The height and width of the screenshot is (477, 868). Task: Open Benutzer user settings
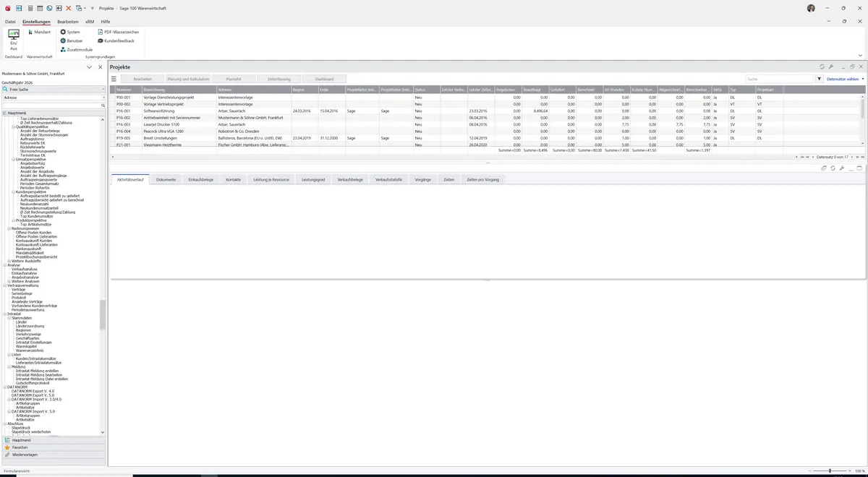(x=71, y=41)
